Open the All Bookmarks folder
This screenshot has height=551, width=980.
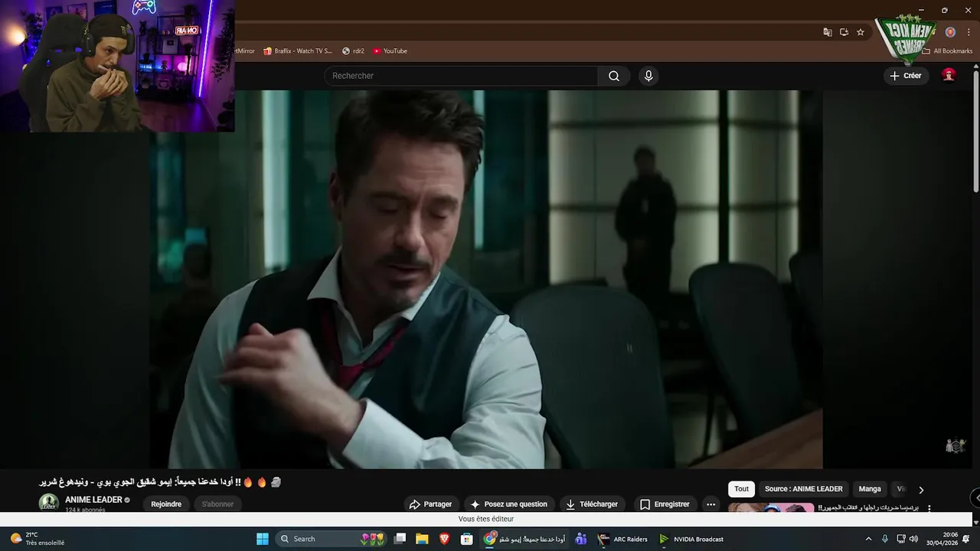coord(947,51)
